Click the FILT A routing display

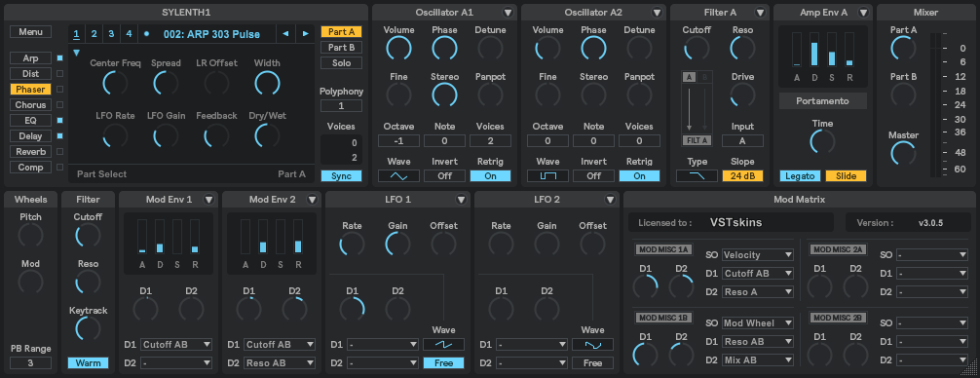[x=697, y=140]
